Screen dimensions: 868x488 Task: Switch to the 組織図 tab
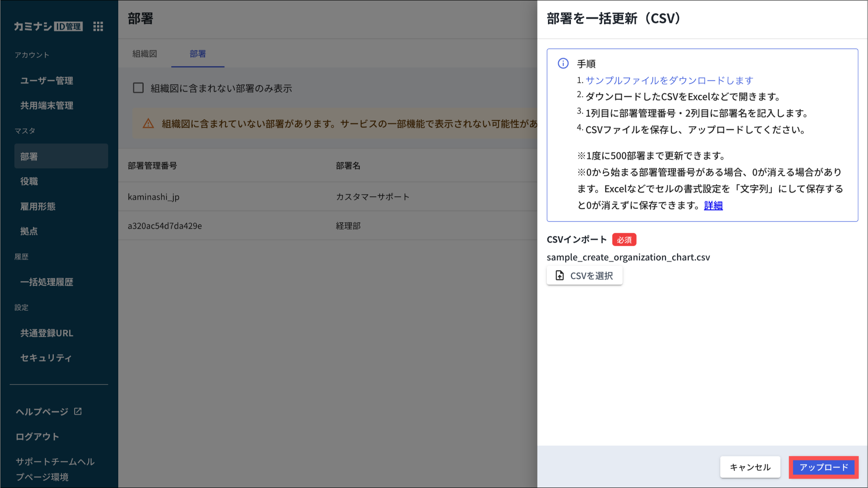point(145,54)
